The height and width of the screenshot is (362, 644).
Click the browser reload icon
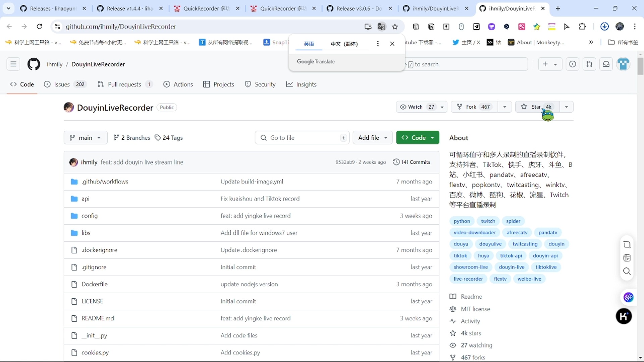[x=39, y=26]
